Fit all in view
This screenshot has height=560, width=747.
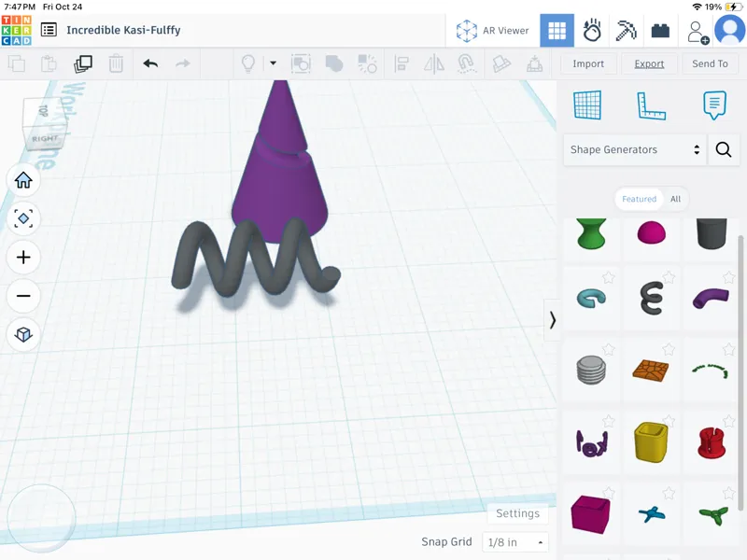(x=23, y=218)
